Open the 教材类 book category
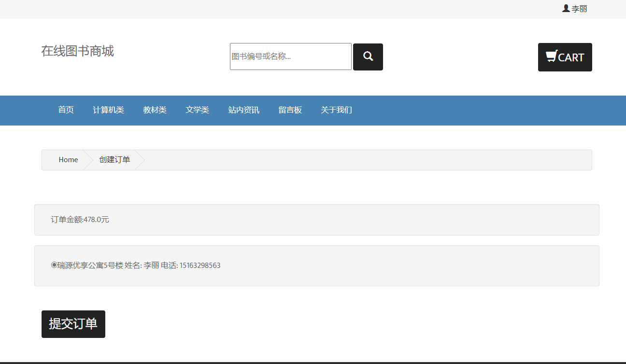 [155, 110]
